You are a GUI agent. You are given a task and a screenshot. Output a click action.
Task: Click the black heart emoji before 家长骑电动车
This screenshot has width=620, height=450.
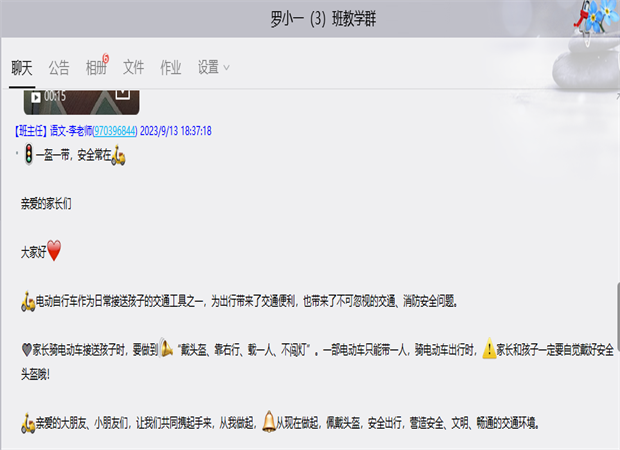[26, 350]
